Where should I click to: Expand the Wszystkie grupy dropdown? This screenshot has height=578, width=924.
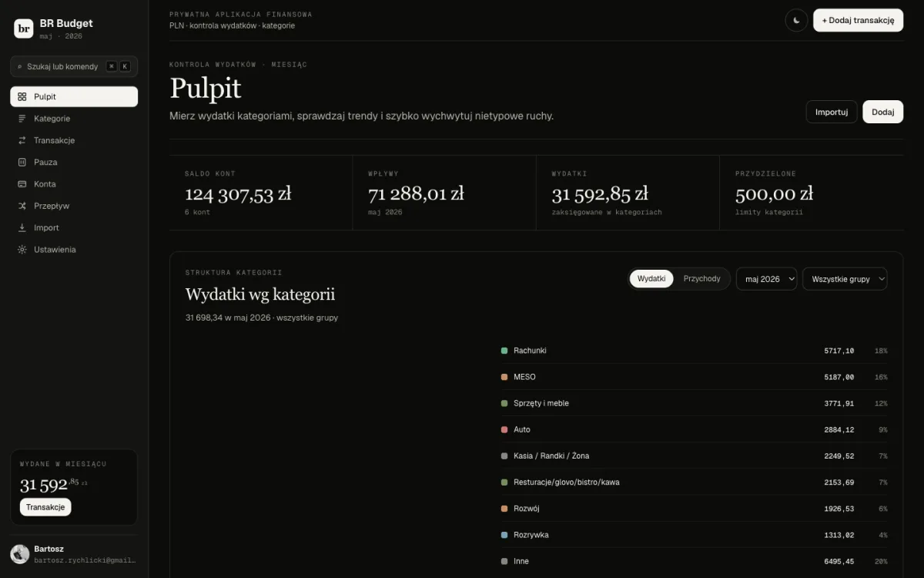[x=845, y=279]
